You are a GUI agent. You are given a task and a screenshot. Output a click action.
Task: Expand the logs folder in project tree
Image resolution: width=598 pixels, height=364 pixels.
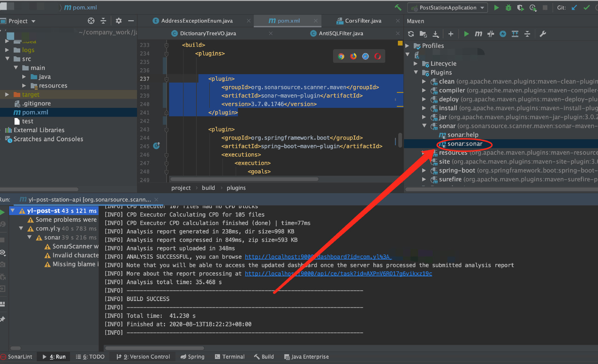7,50
